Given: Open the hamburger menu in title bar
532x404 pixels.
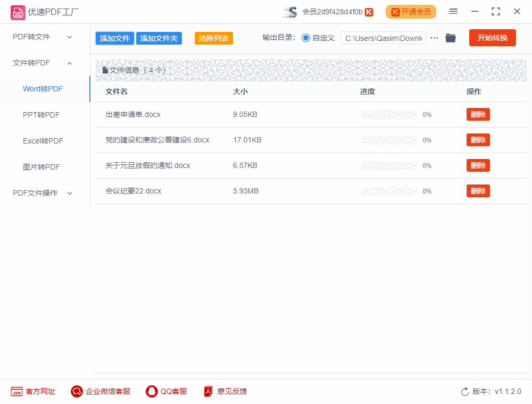Looking at the screenshot, I should [454, 11].
